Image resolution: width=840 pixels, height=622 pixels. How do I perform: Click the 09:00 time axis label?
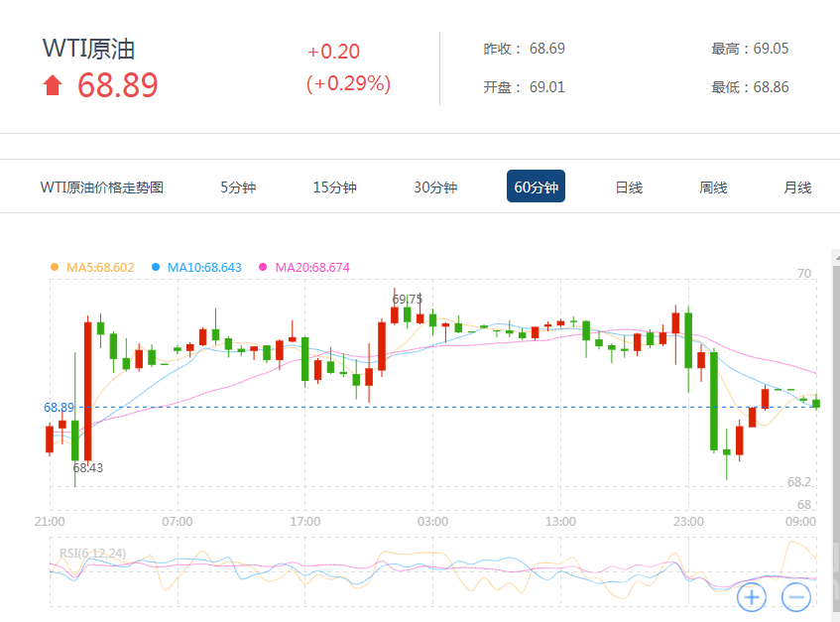(x=801, y=521)
